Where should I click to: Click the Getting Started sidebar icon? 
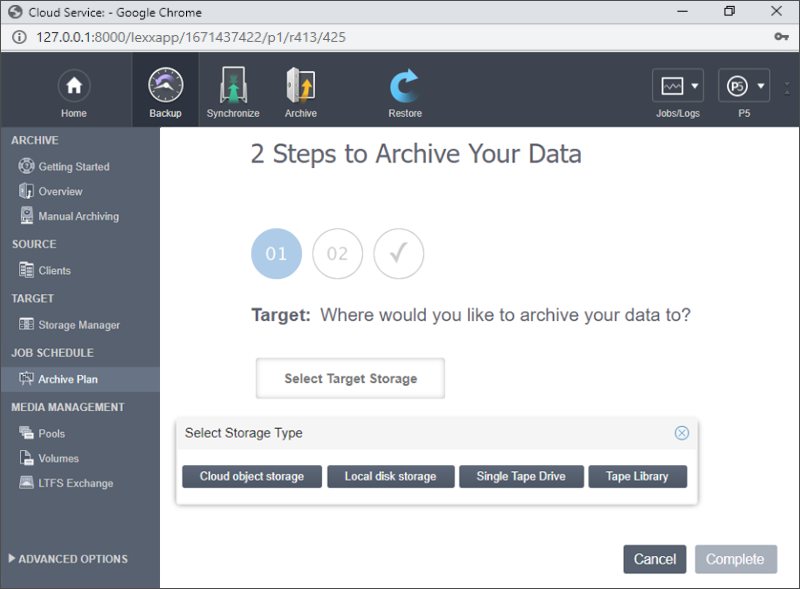pyautogui.click(x=26, y=166)
